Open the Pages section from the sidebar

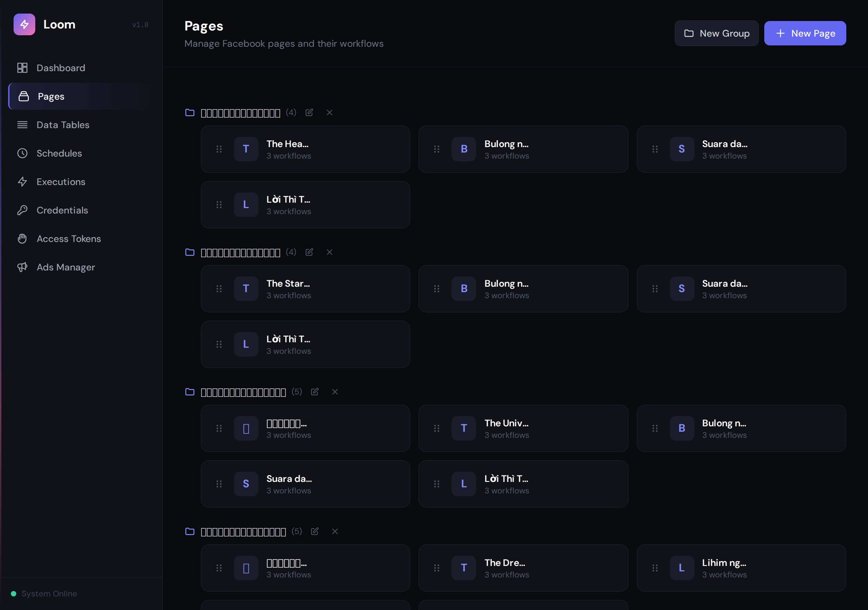(x=51, y=96)
